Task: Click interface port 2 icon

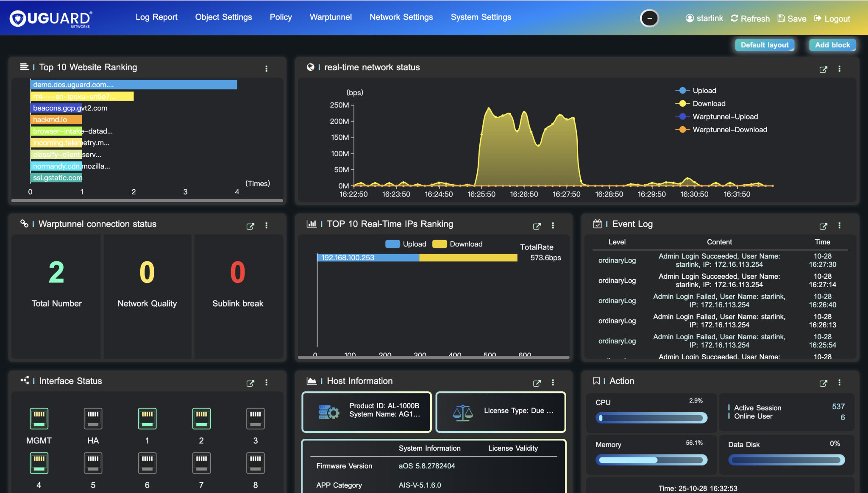Action: pyautogui.click(x=201, y=418)
